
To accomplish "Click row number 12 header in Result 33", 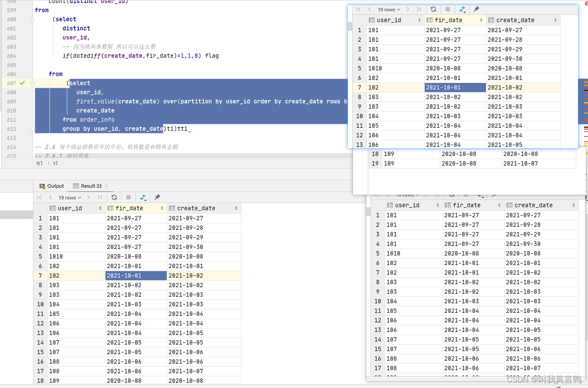I will [40, 323].
